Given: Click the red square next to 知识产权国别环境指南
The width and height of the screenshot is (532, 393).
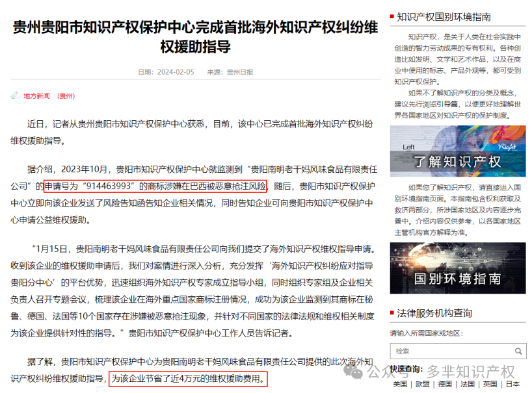Looking at the screenshot, I should [392, 16].
